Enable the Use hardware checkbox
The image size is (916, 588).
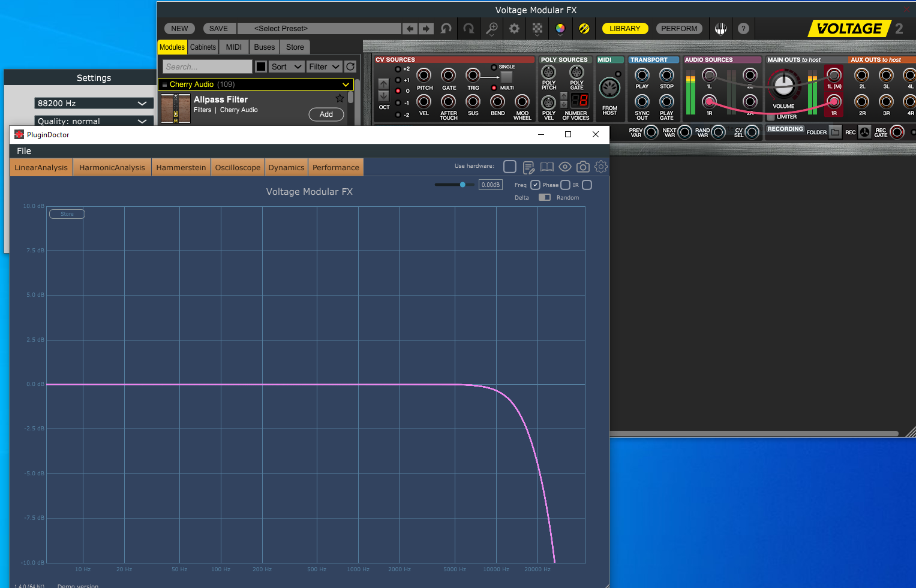point(510,167)
